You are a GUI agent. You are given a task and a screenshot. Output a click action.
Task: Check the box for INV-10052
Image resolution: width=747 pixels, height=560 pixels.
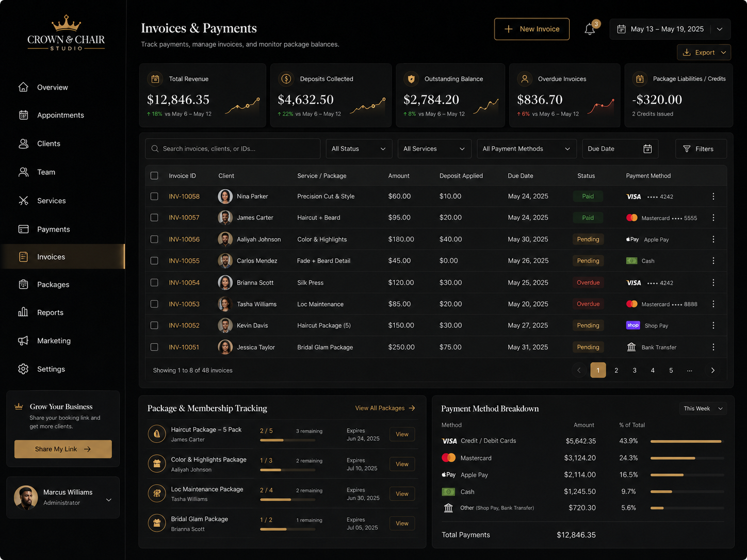point(154,325)
